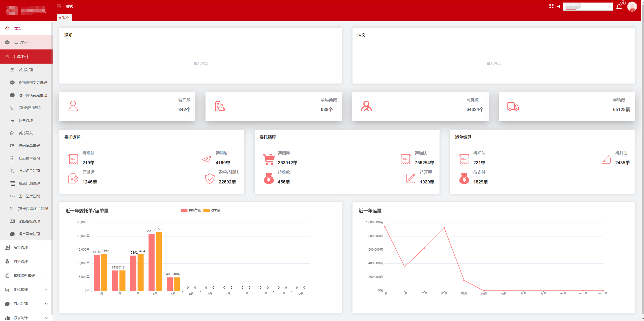Click the 待收款 money bag icon
The height and width of the screenshot is (321, 644).
[269, 178]
